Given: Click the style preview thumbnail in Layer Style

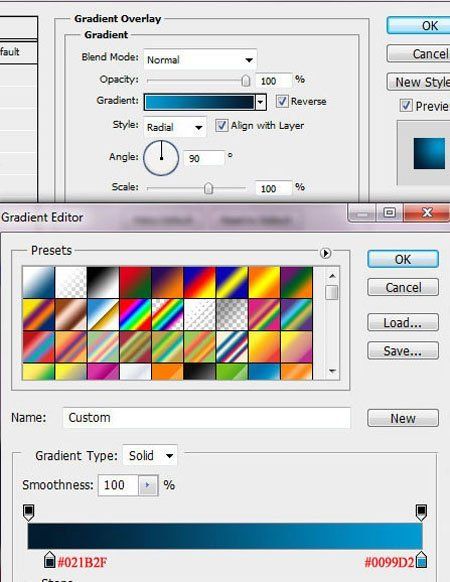Looking at the screenshot, I should click(429, 153).
